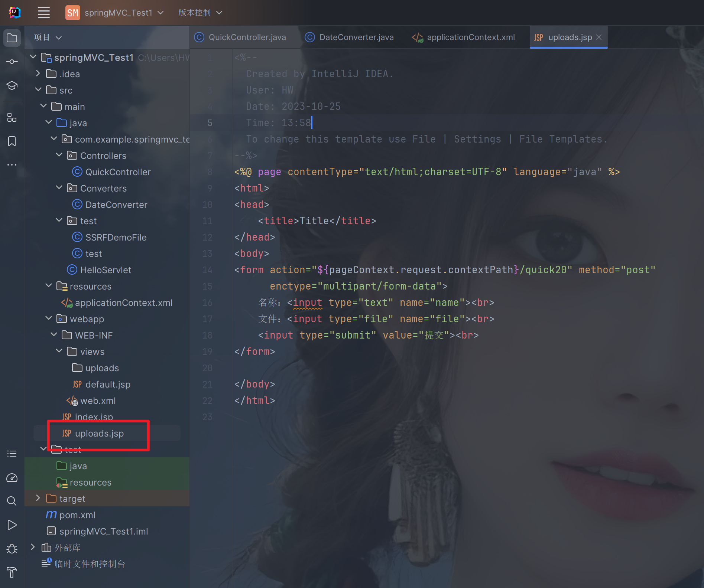Open the Debug tool window
The image size is (704, 588).
pos(12,549)
